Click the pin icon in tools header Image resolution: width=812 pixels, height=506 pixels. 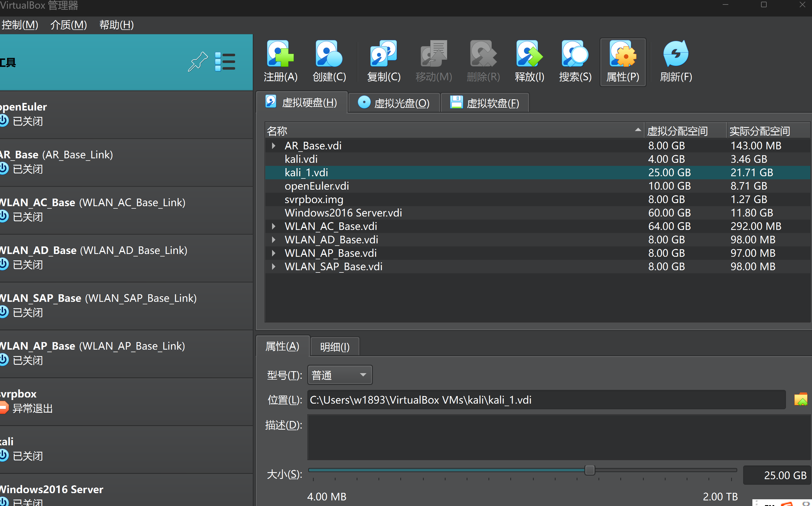click(198, 62)
